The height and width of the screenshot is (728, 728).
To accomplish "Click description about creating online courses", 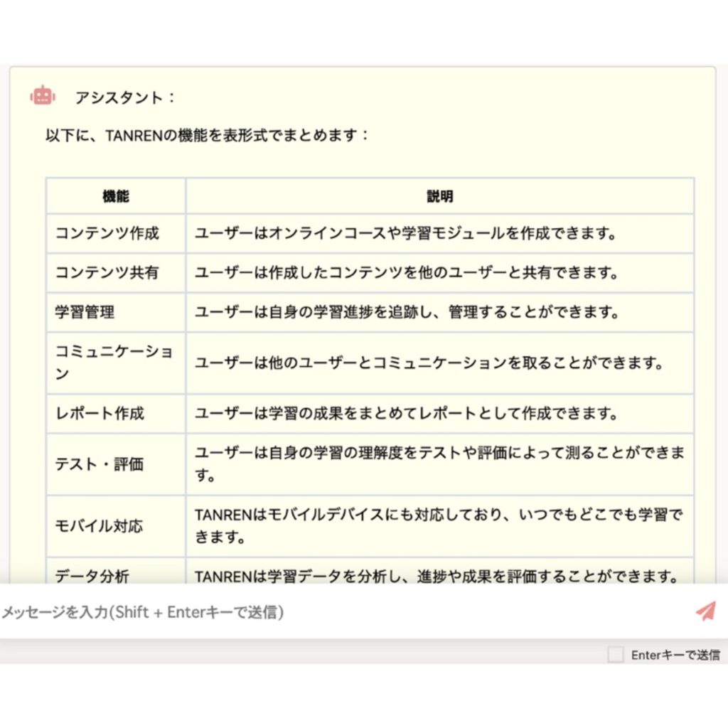I will [405, 233].
